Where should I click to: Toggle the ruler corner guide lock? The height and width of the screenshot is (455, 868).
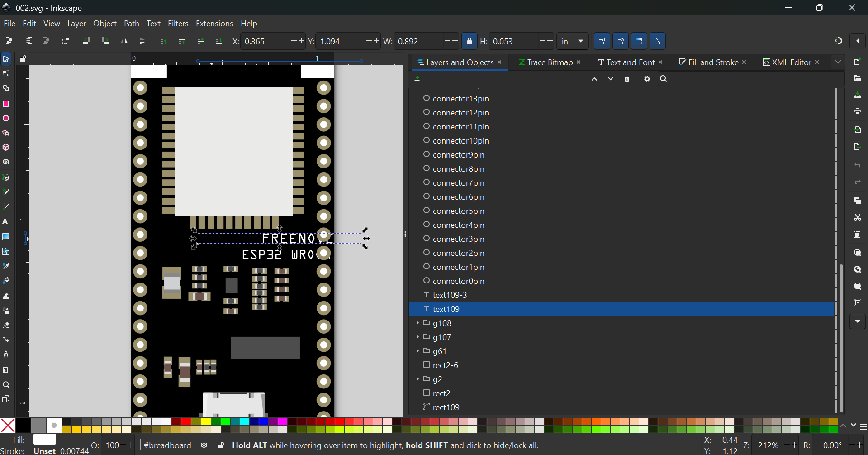23,59
